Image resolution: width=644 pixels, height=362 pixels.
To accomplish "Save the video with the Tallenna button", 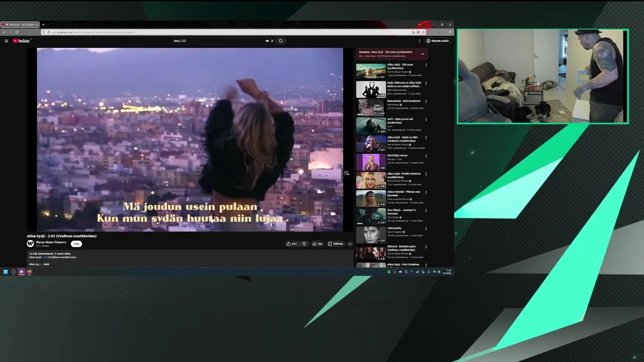I will 336,244.
